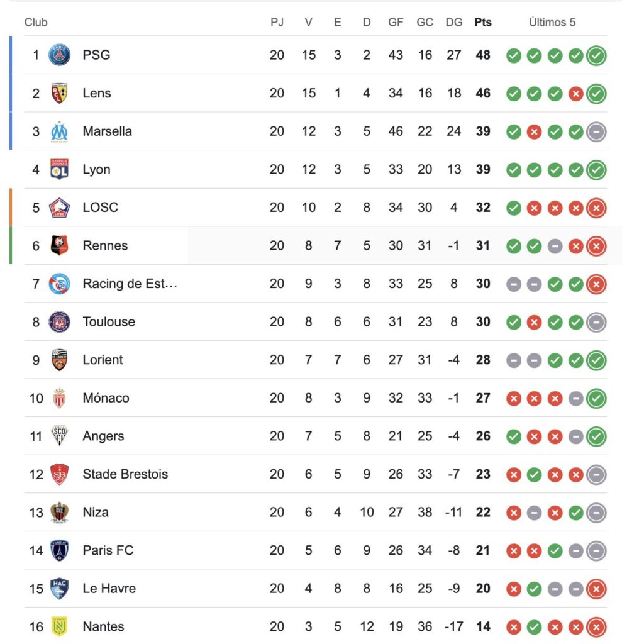Click the Club column header
644x644 pixels.
click(x=36, y=23)
